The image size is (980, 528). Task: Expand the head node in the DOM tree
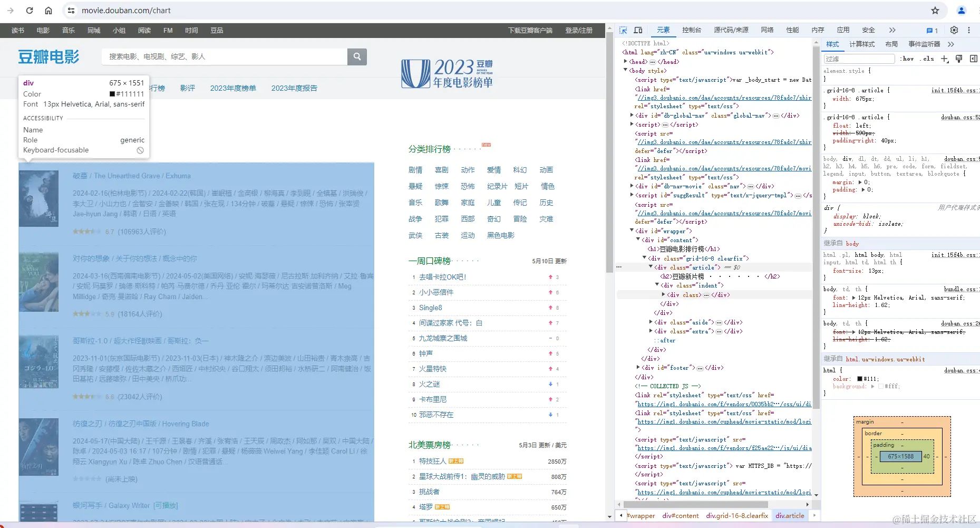(626, 62)
